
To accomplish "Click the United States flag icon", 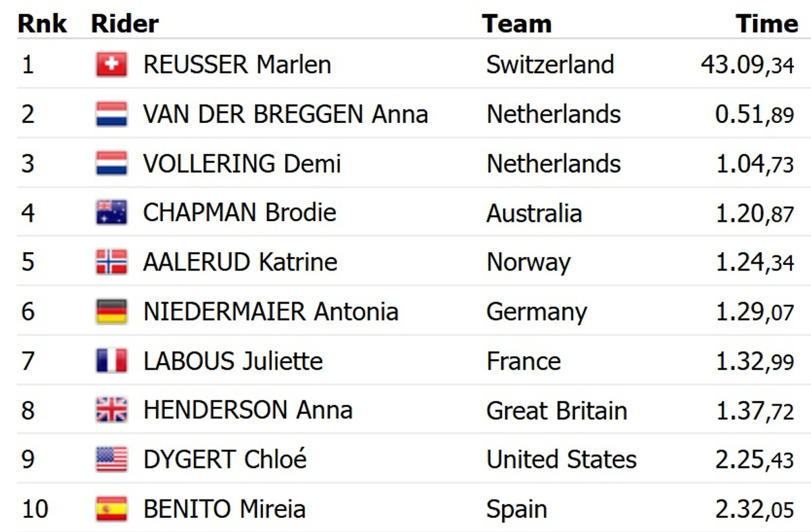I will [x=112, y=460].
